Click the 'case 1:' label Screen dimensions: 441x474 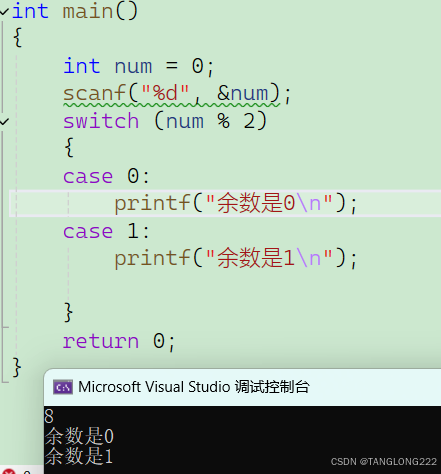[107, 231]
